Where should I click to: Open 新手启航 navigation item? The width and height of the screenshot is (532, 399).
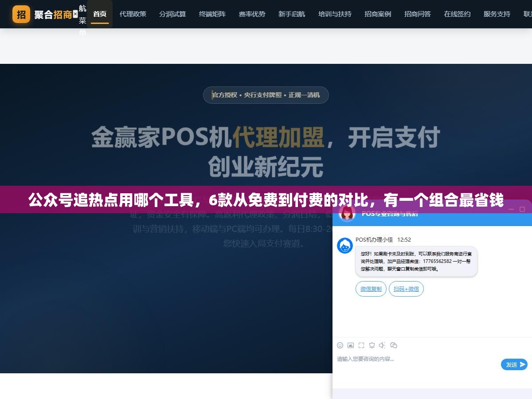292,14
